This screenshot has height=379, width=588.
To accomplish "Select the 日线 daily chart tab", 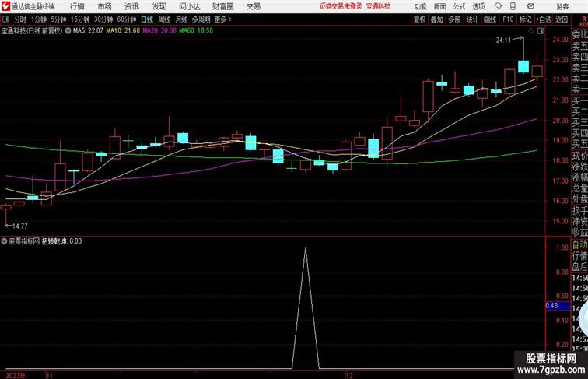I will click(147, 19).
